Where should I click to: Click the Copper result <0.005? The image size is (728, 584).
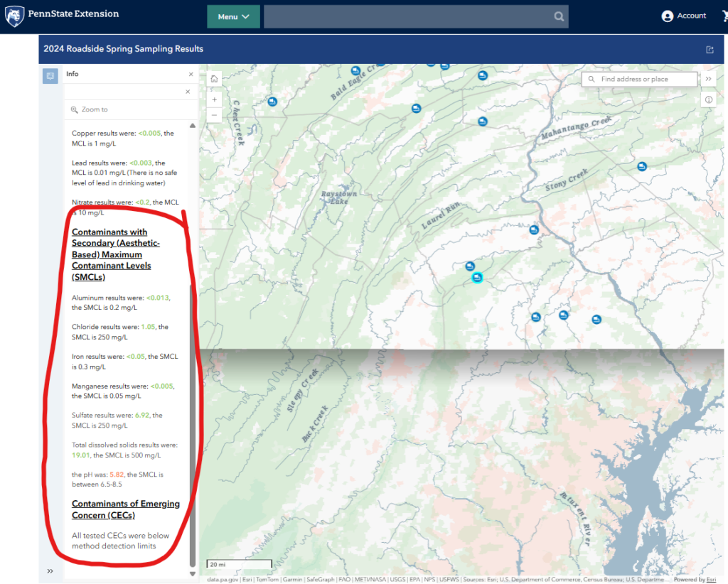click(149, 133)
